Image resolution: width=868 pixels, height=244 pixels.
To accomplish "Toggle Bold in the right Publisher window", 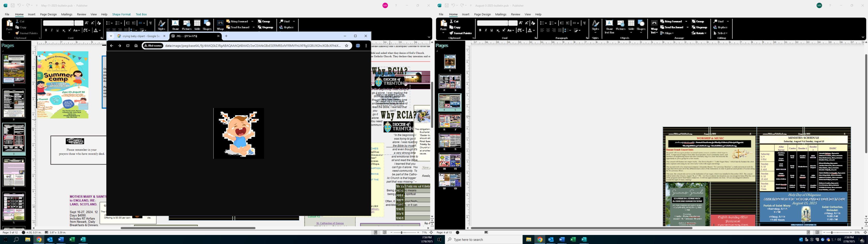I will tap(480, 30).
